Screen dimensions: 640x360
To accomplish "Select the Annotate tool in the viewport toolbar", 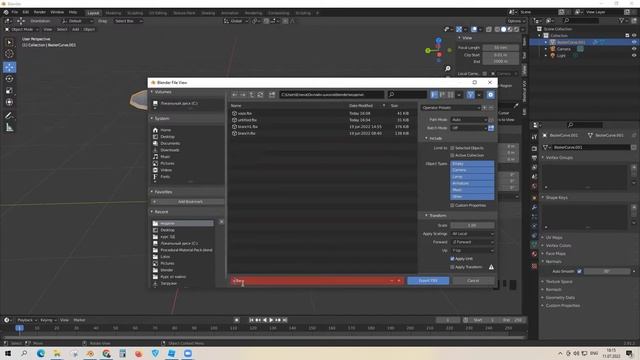I will coord(9,116).
